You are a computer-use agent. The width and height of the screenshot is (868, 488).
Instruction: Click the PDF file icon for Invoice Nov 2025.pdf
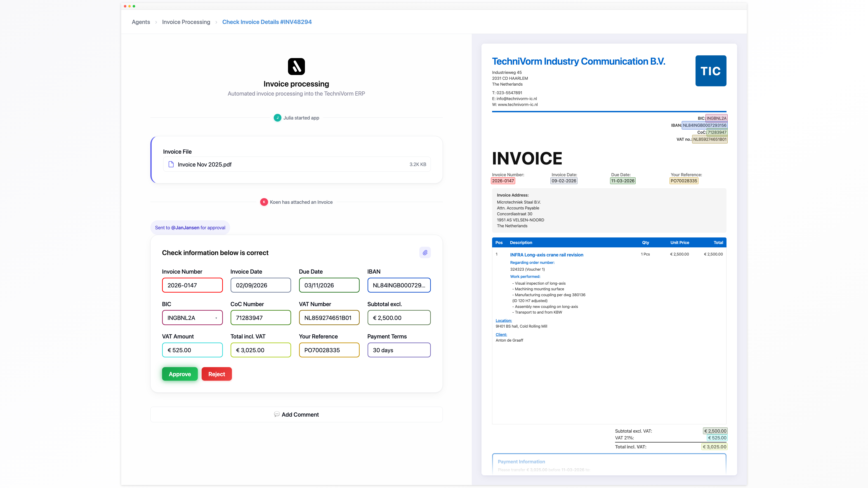point(171,164)
